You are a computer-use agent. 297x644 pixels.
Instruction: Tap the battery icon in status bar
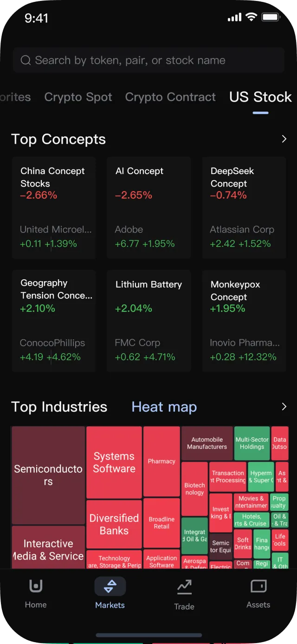pos(270,18)
